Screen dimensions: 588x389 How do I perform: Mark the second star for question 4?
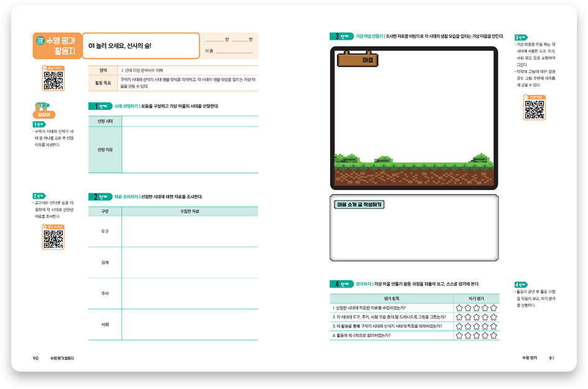pyautogui.click(x=467, y=336)
